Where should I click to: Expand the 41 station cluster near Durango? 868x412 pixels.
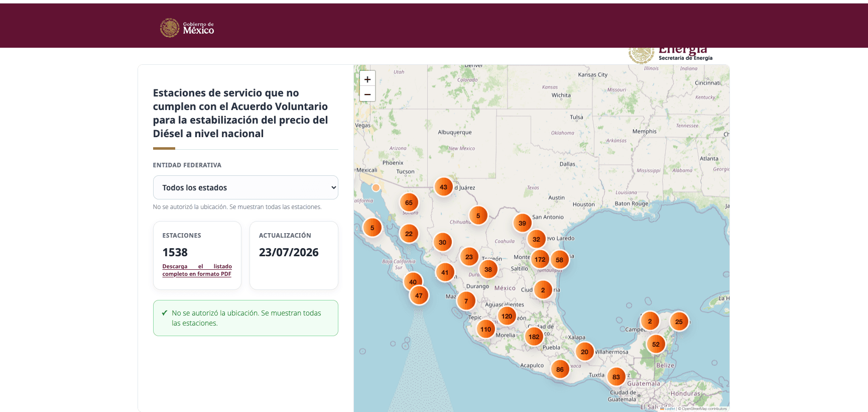coord(445,273)
